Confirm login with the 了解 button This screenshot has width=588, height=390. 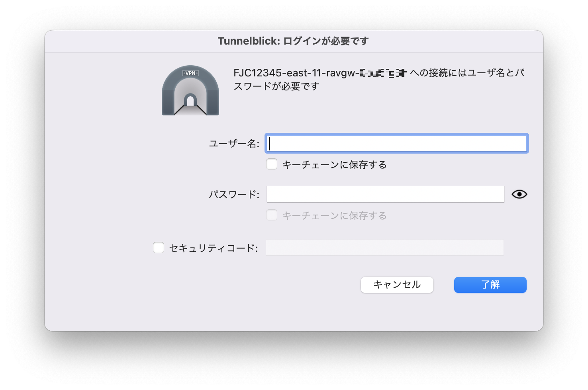click(x=490, y=285)
